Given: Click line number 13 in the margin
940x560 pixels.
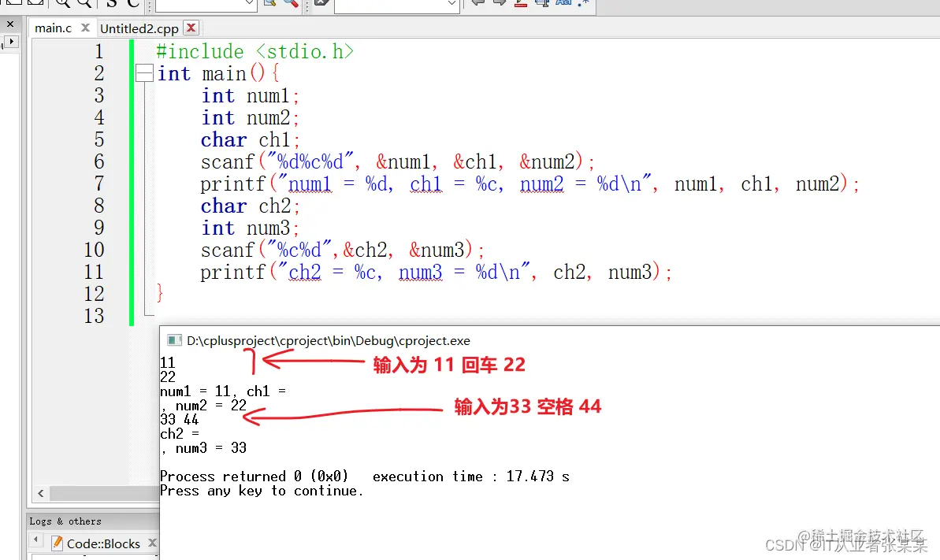Looking at the screenshot, I should pos(94,315).
